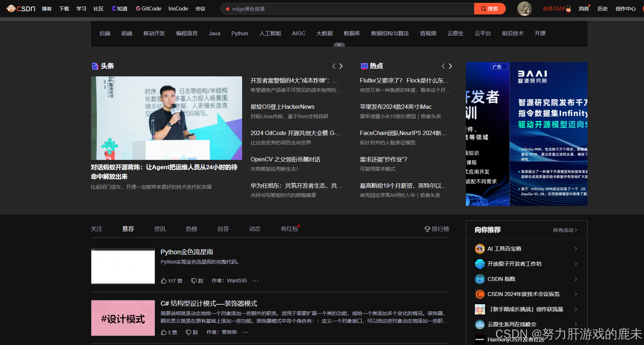Click the 头条 section icon
Image resolution: width=644 pixels, height=345 pixels.
[x=95, y=66]
